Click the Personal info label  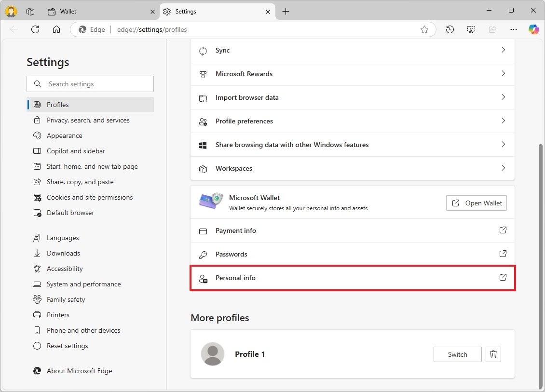tap(235, 278)
